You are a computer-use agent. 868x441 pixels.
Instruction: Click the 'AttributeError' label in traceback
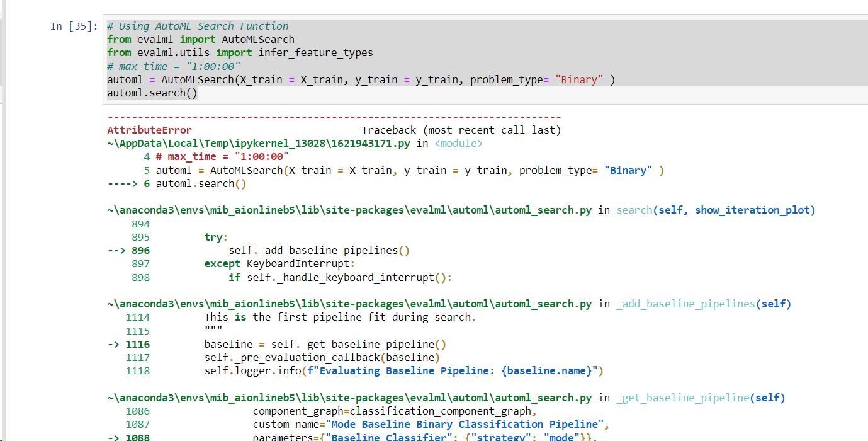(149, 130)
